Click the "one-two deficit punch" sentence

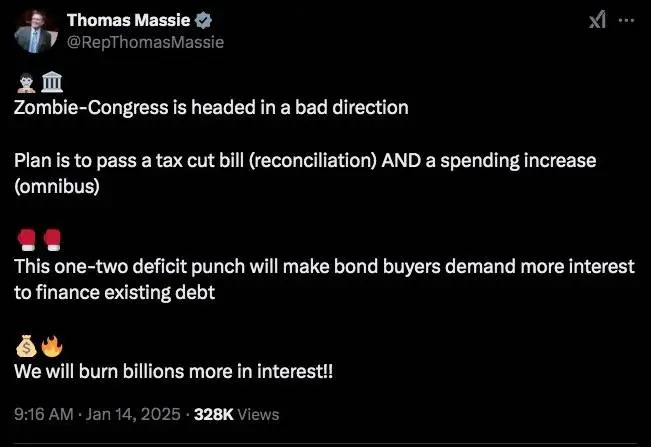324,267
